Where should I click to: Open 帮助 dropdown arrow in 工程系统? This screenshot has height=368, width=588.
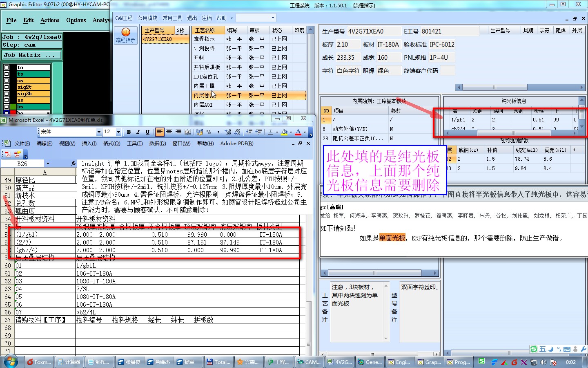[232, 18]
